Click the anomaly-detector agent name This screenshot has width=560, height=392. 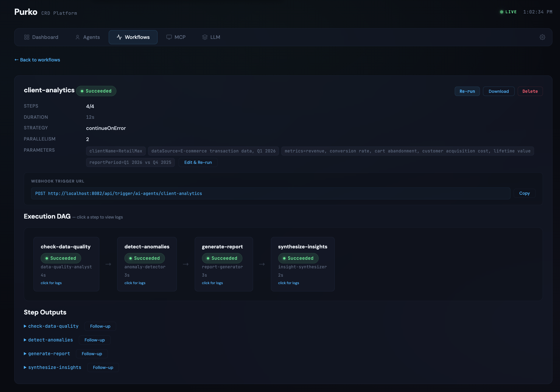145,267
